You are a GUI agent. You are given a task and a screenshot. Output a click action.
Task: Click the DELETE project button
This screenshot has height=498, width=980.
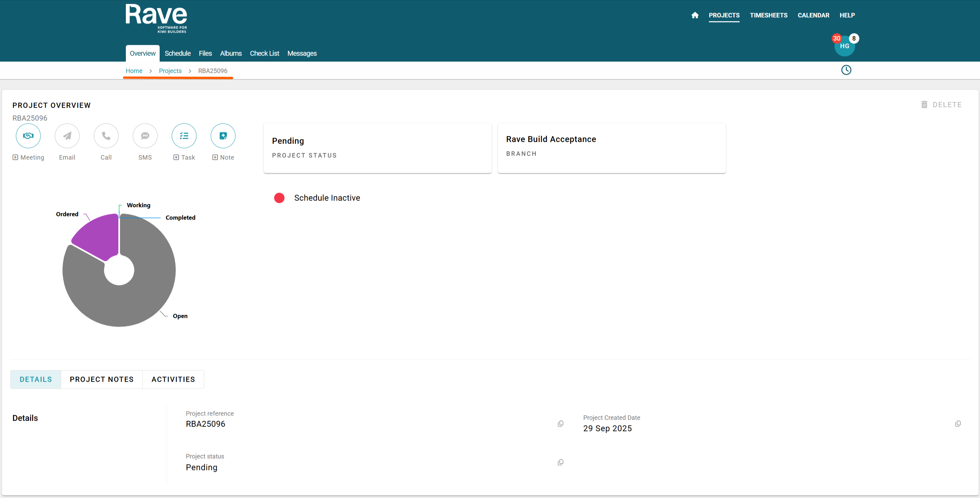941,105
